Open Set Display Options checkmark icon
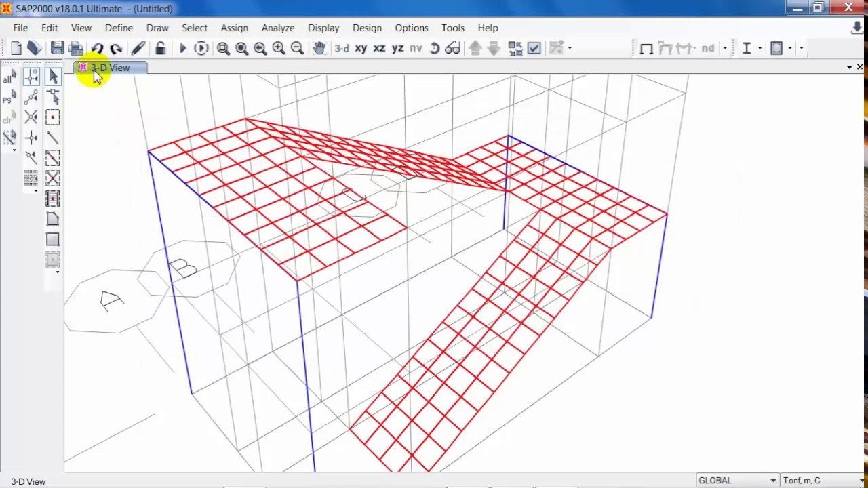 tap(534, 48)
